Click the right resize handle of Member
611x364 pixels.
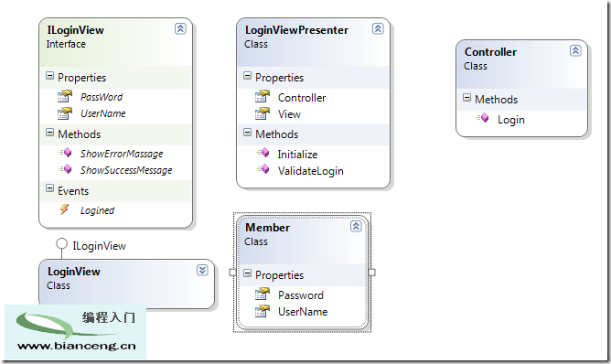371,273
